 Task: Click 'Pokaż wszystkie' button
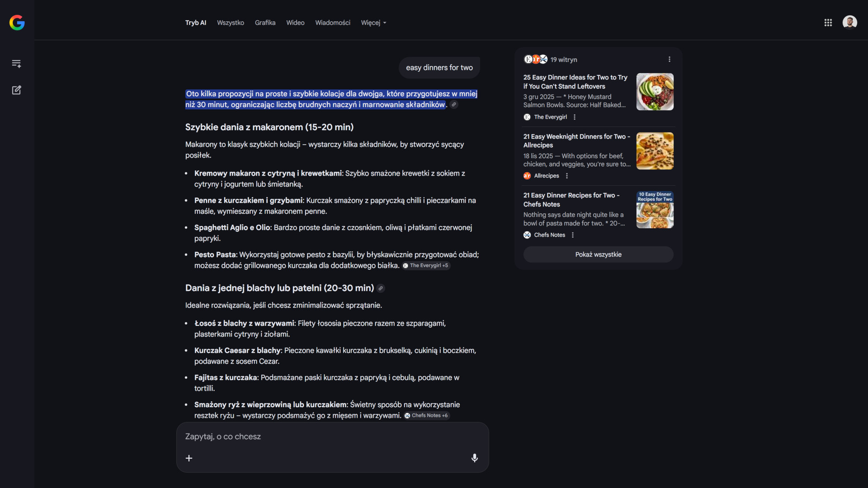[x=598, y=254]
